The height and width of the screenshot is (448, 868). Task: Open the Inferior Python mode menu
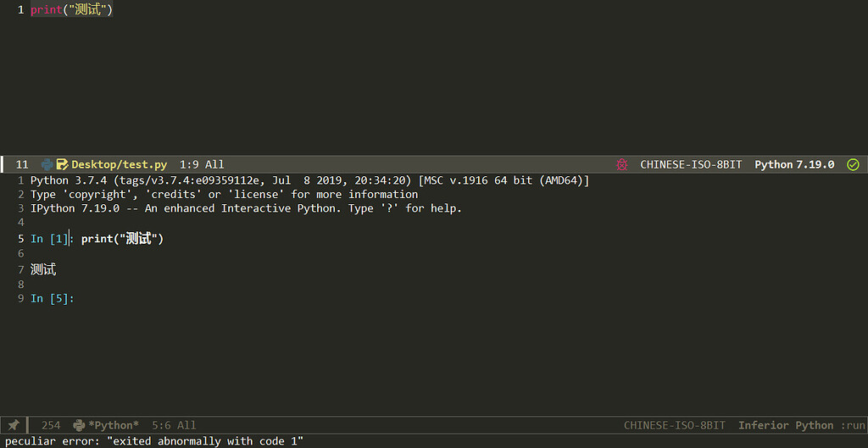click(786, 425)
